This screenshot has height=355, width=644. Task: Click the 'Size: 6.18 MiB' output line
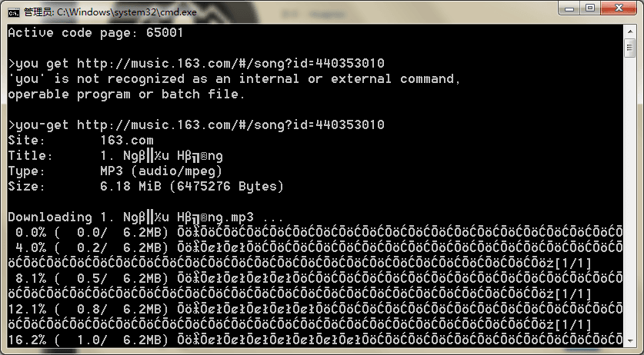145,186
